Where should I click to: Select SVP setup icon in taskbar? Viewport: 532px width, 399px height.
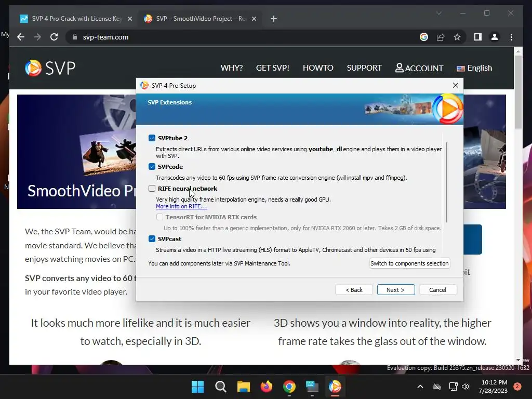tap(335, 387)
